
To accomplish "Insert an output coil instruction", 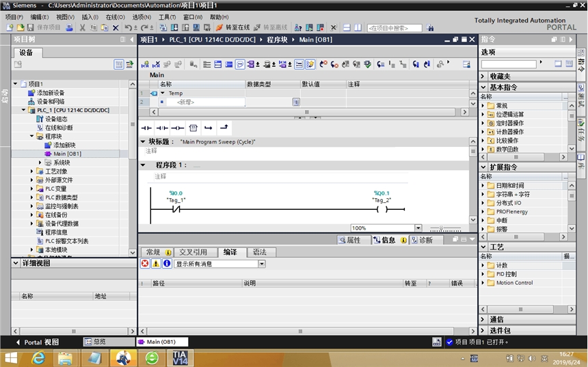I will 177,128.
